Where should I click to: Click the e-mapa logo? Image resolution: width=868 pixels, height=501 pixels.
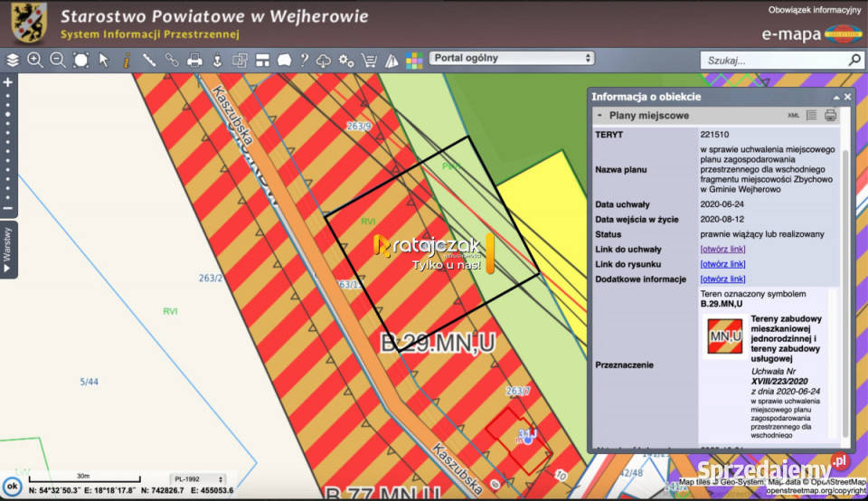(x=812, y=33)
